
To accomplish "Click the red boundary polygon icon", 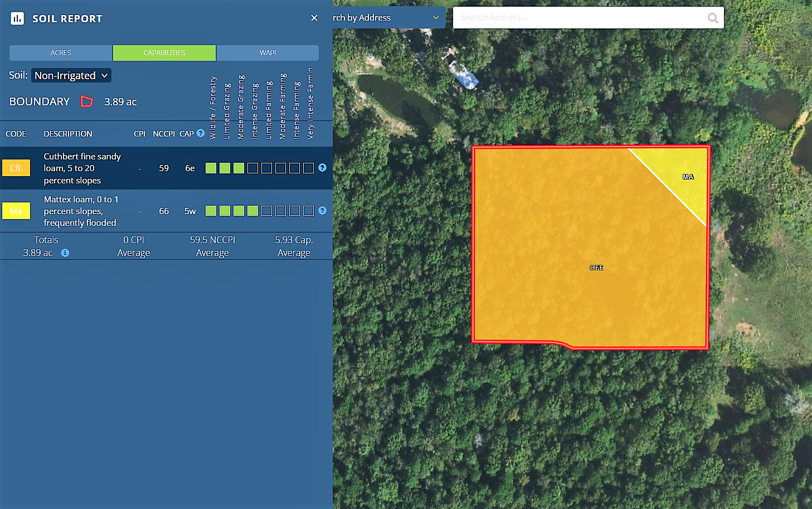I will (x=87, y=101).
